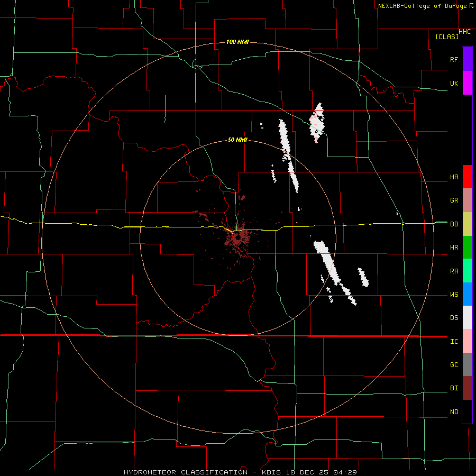Click the 50 NMI range ring label
The height and width of the screenshot is (476, 476).
tap(237, 140)
